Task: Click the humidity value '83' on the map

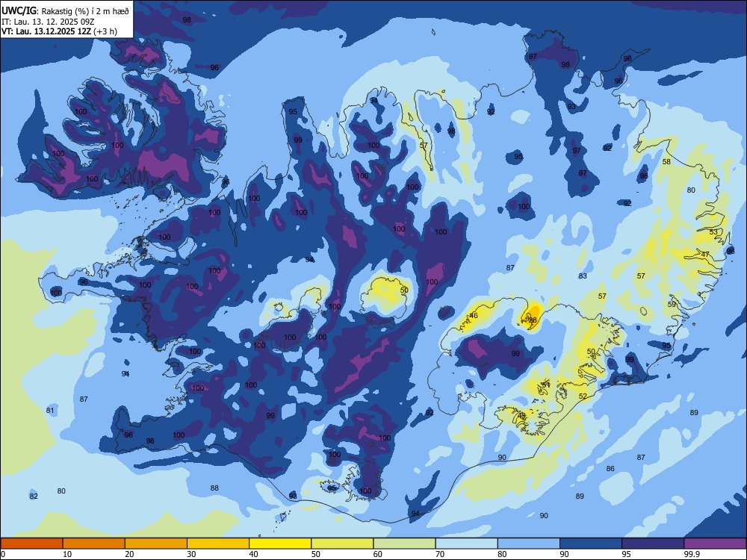Action: click(583, 276)
